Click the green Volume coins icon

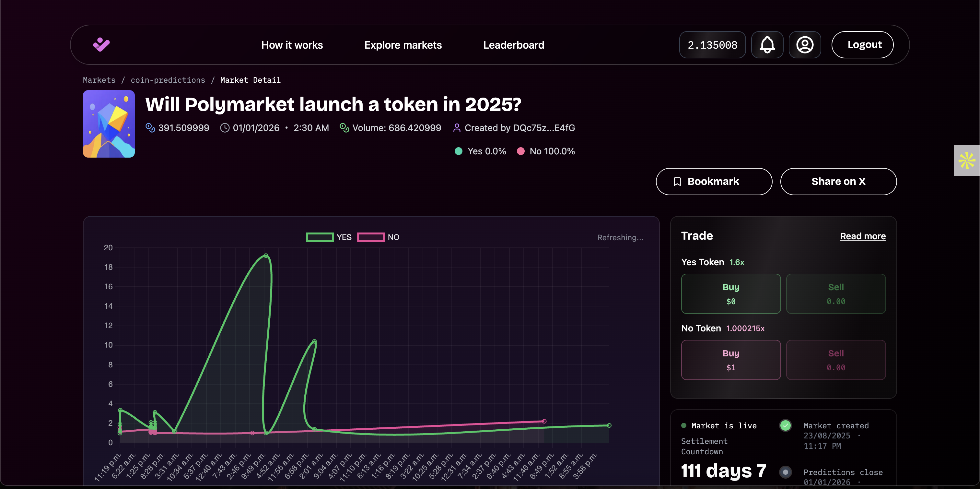[x=344, y=128]
